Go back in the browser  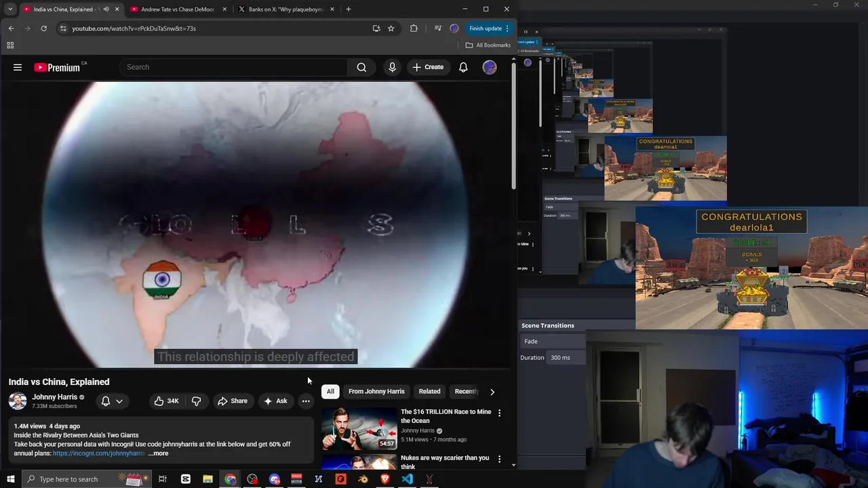[x=12, y=28]
